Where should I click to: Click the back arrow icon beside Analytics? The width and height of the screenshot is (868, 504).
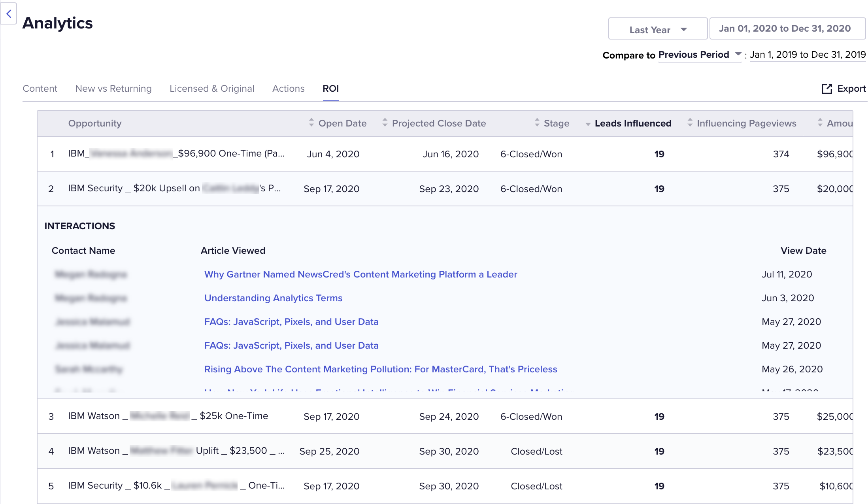pyautogui.click(x=9, y=14)
